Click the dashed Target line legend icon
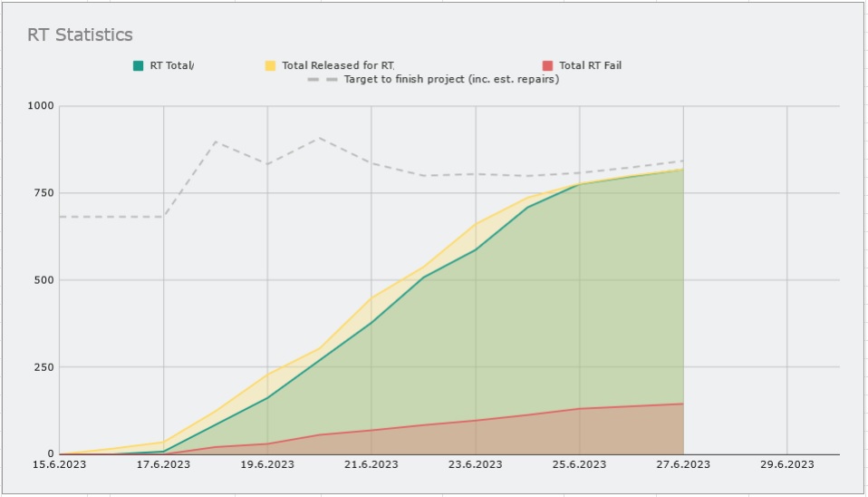 point(323,79)
